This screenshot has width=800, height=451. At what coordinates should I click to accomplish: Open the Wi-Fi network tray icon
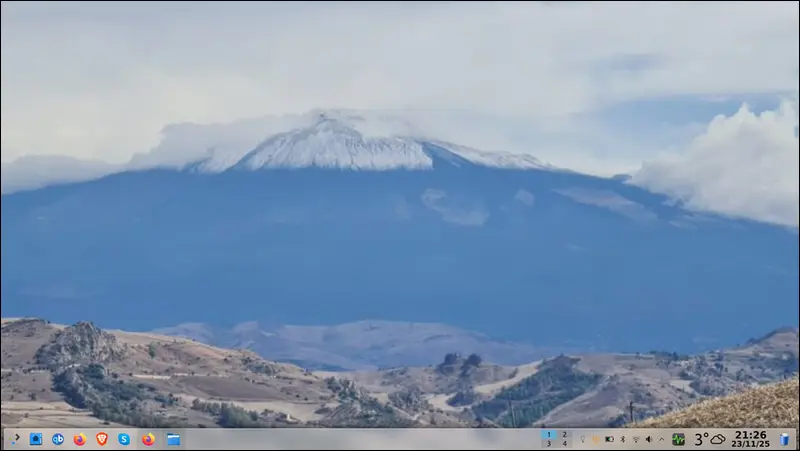636,439
